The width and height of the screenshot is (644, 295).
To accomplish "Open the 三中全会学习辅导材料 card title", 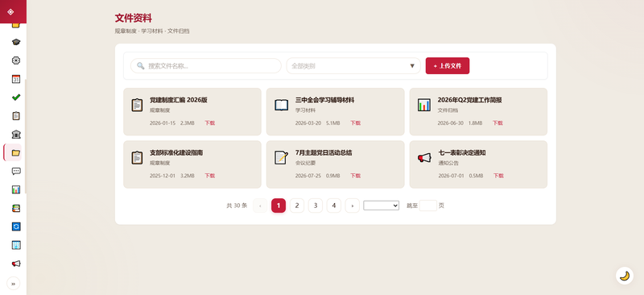I will (x=324, y=100).
